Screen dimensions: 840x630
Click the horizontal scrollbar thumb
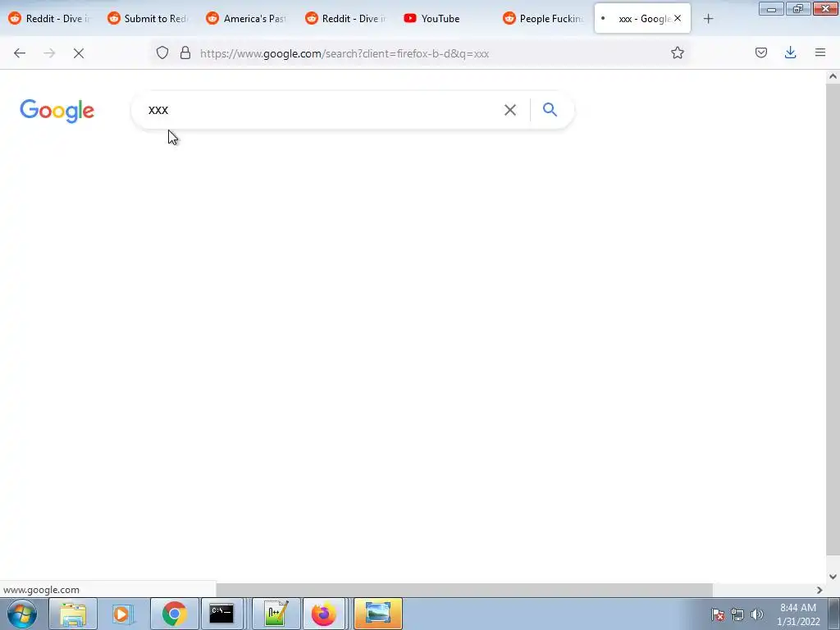(x=464, y=590)
